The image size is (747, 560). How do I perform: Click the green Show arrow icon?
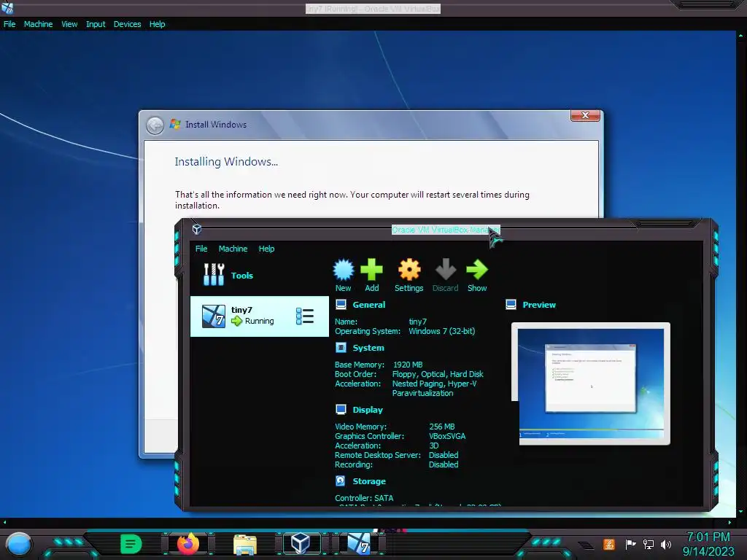click(x=477, y=270)
